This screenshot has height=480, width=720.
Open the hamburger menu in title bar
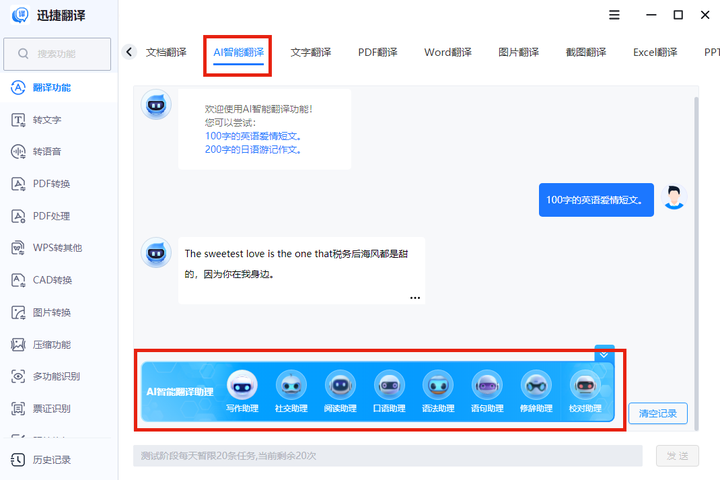pos(614,15)
